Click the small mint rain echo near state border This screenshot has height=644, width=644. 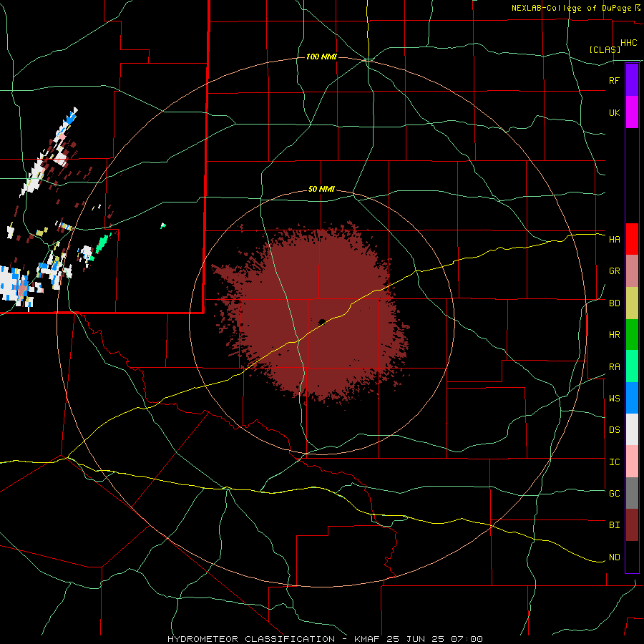pyautogui.click(x=163, y=225)
